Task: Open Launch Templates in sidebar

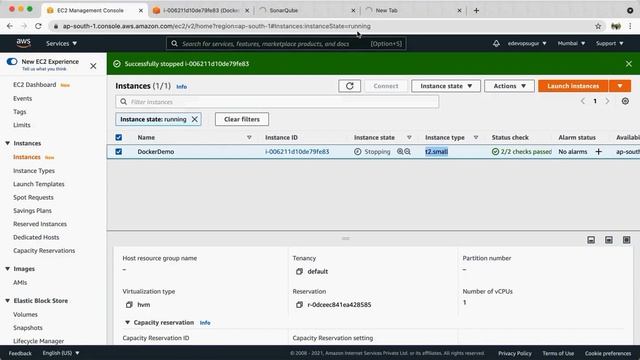Action: 39,184
